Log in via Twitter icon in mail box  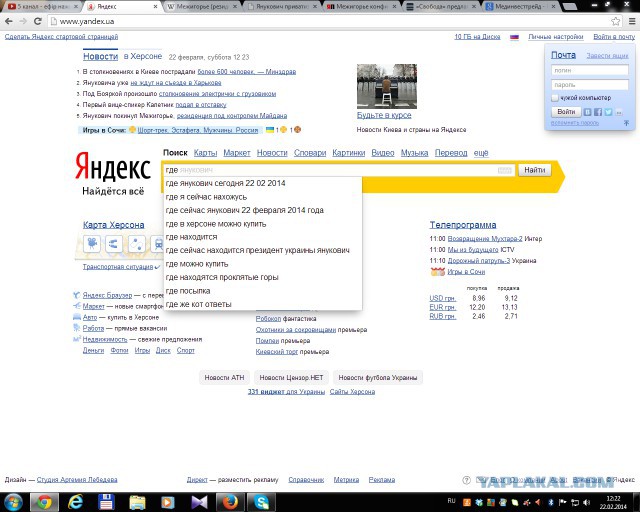coord(608,112)
